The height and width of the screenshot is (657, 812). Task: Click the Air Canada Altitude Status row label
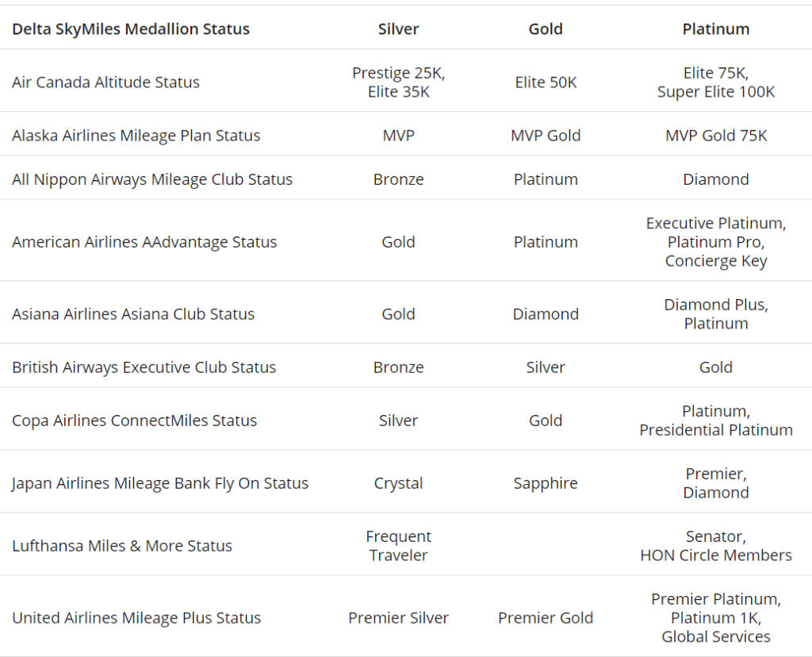point(105,82)
